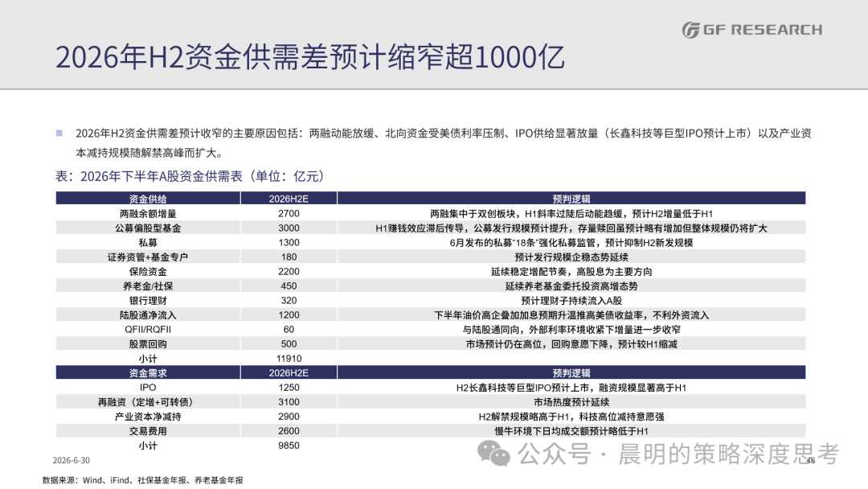868x489 pixels.
Task: Select the 6月发布的私募"18条" explanation
Action: 571,243
